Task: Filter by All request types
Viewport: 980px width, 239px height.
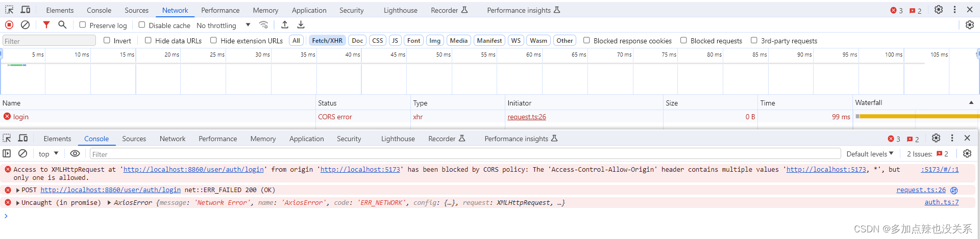Action: tap(296, 40)
